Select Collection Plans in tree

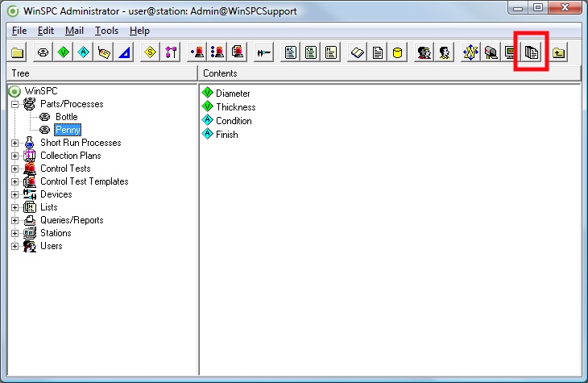coord(71,156)
